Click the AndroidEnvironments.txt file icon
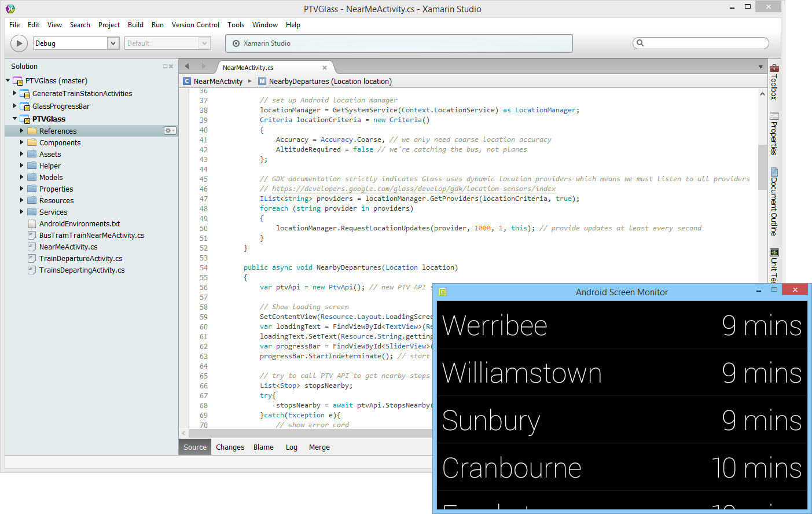812x514 pixels. point(32,223)
